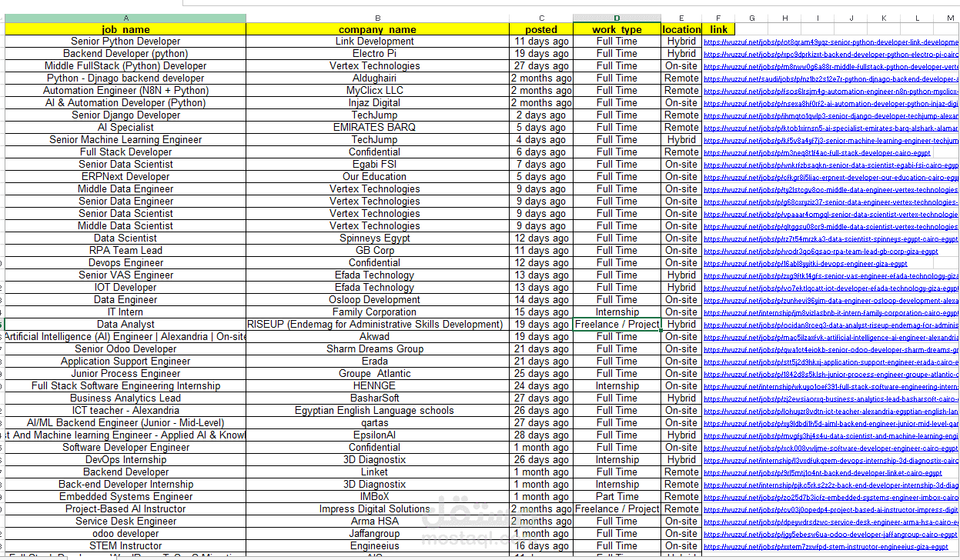
Task: Select the ERPNext Developer cell
Action: point(125,177)
